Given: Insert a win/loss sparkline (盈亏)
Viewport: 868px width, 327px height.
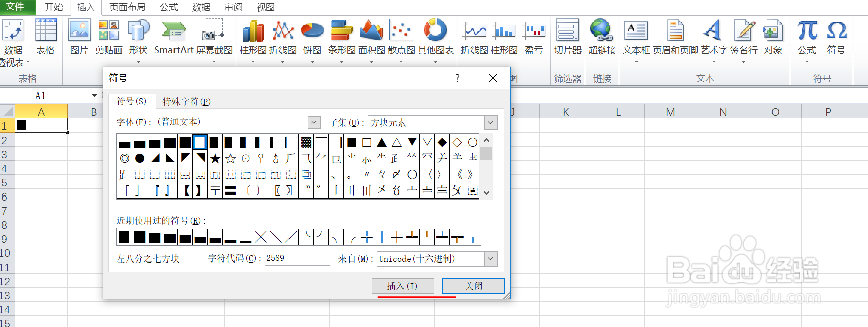Looking at the screenshot, I should (534, 38).
